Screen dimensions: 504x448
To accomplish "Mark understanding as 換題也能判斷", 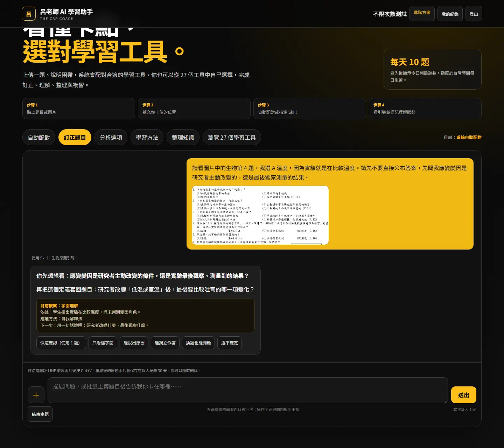I will [x=198, y=343].
